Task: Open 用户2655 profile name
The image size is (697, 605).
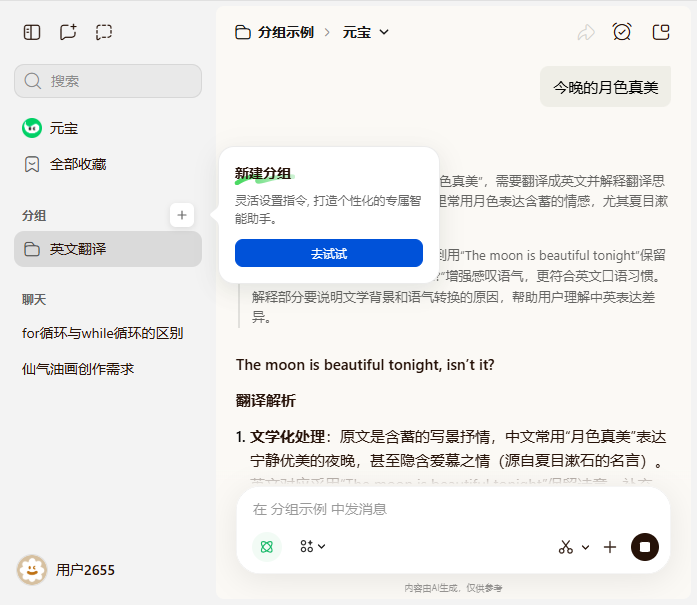Action: pyautogui.click(x=85, y=570)
